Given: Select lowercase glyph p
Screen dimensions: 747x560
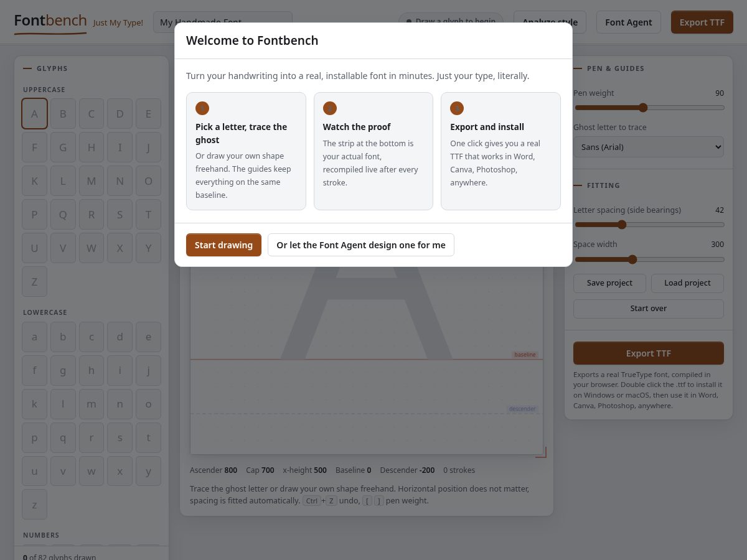Looking at the screenshot, I should click(34, 438).
